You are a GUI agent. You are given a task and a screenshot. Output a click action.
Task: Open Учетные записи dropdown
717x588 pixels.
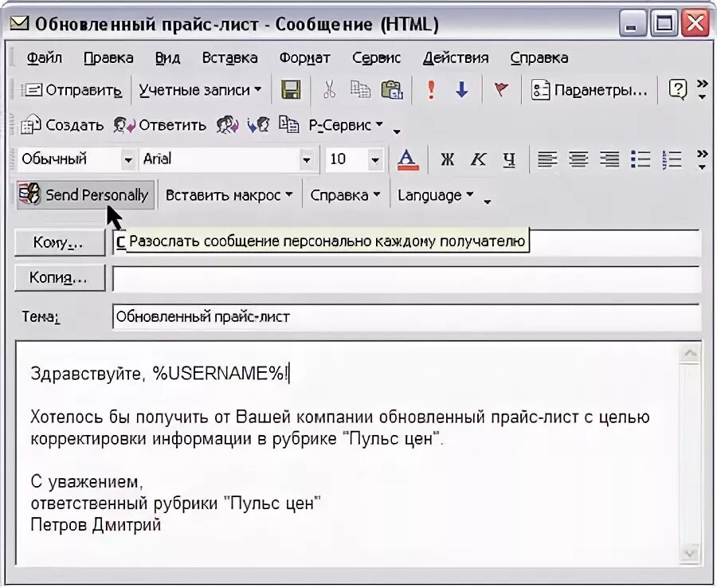[x=200, y=90]
